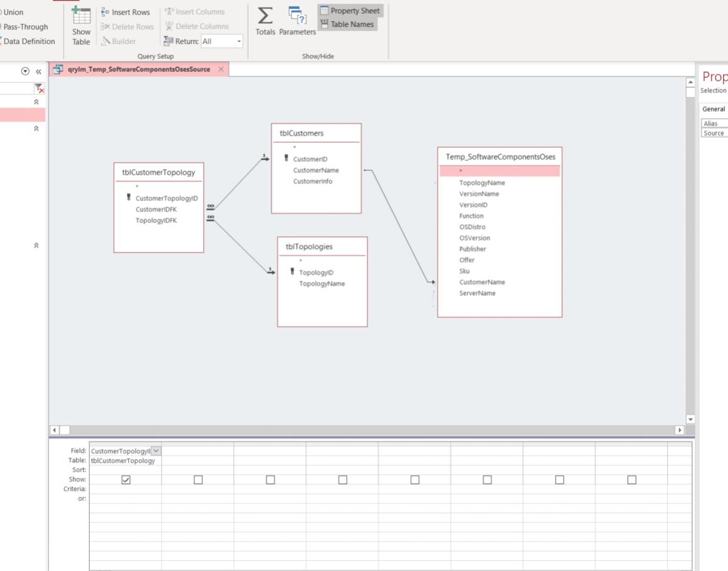Select TopologyID field in tblTopologies
The width and height of the screenshot is (728, 571).
pyautogui.click(x=316, y=273)
